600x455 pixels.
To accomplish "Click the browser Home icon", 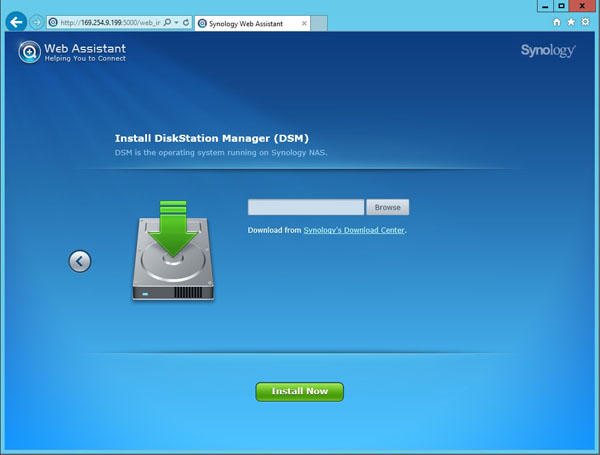I will point(557,23).
